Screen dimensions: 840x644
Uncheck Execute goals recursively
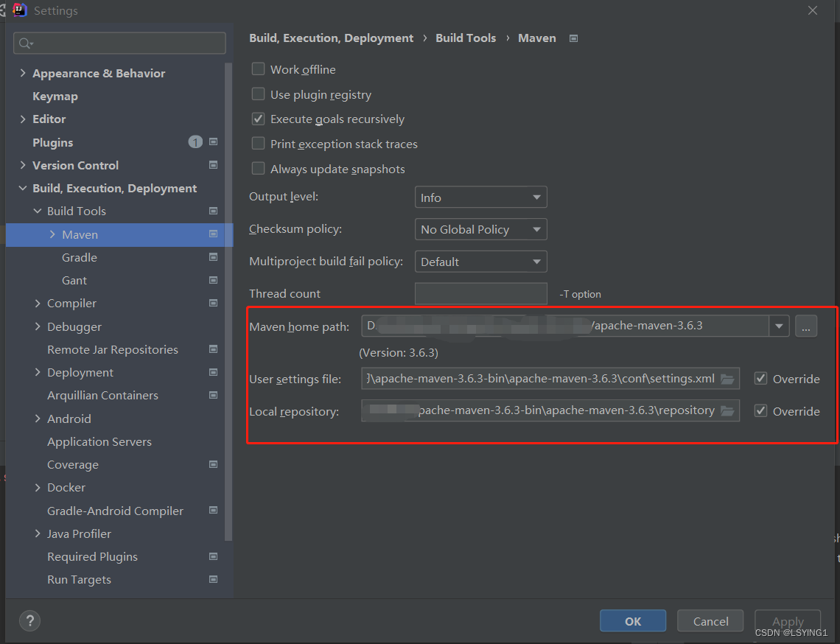point(258,119)
